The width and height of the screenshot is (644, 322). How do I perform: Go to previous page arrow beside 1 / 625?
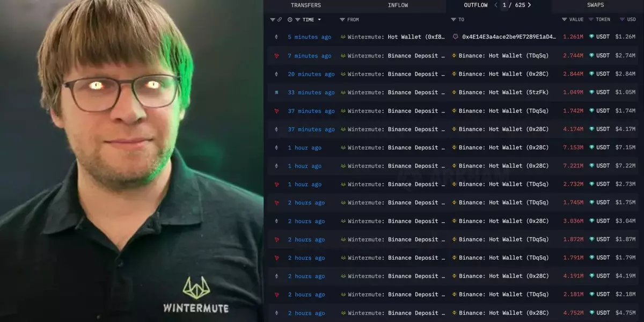pyautogui.click(x=496, y=5)
